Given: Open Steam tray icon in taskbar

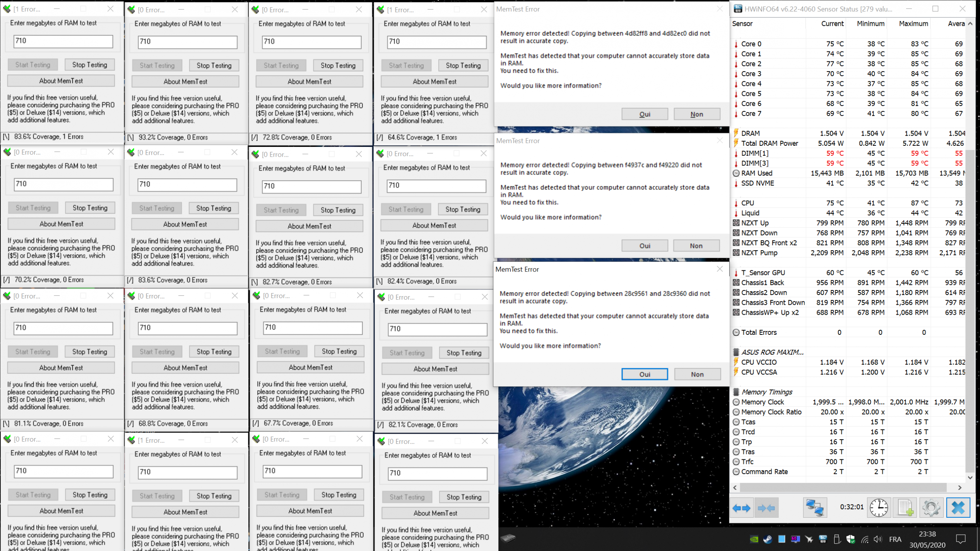Looking at the screenshot, I should tap(768, 539).
